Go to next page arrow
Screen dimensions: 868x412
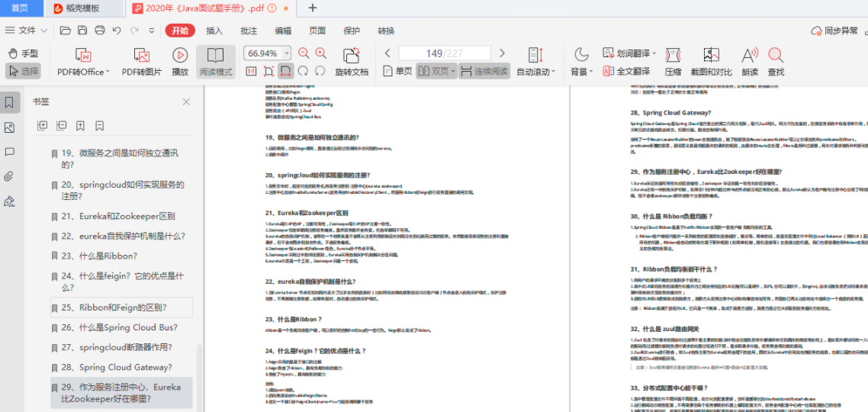pos(502,53)
